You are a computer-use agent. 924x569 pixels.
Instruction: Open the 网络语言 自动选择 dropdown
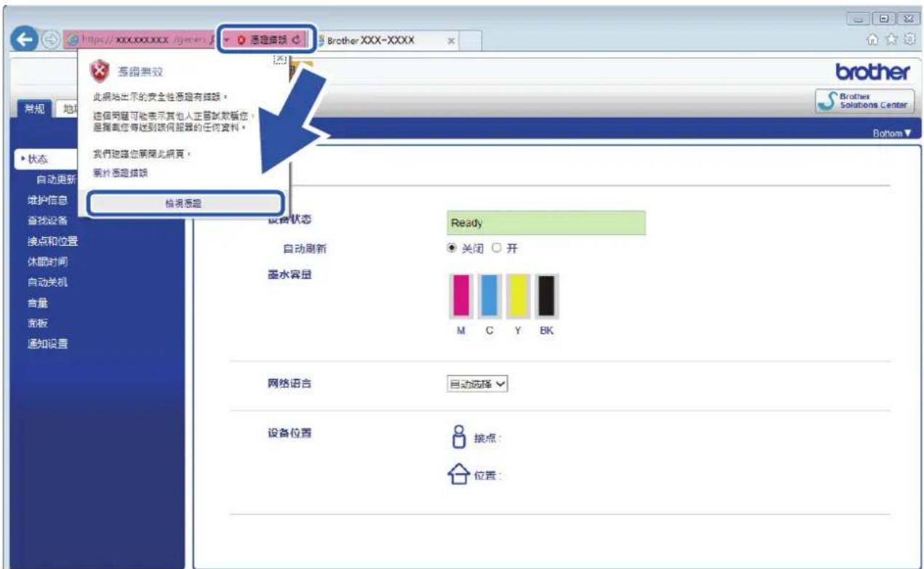tap(477, 385)
